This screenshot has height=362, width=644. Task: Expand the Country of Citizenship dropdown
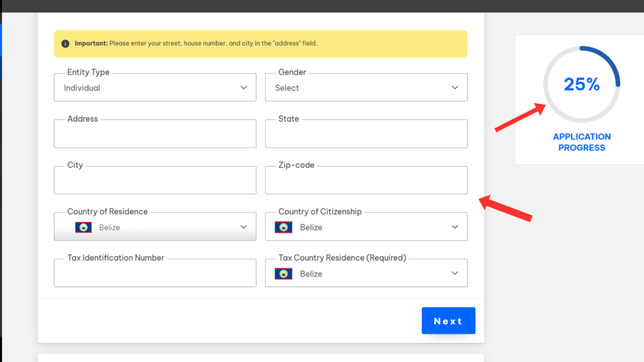coord(366,228)
